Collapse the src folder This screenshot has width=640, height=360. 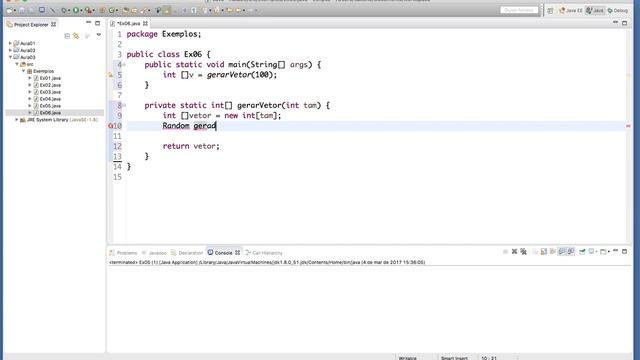click(x=17, y=64)
